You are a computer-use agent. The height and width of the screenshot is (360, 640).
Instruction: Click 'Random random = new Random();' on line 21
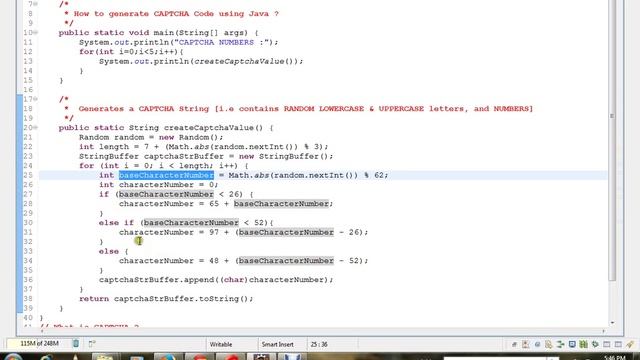(x=151, y=137)
